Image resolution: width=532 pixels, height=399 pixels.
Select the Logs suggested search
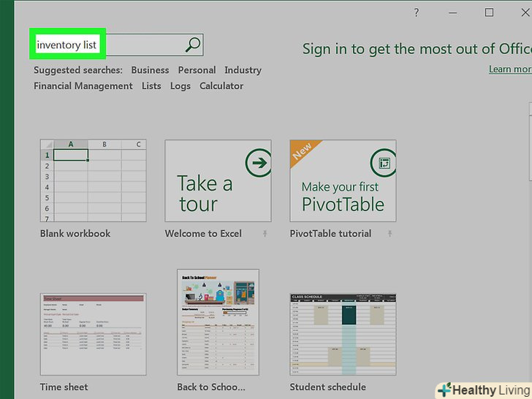[x=180, y=86]
